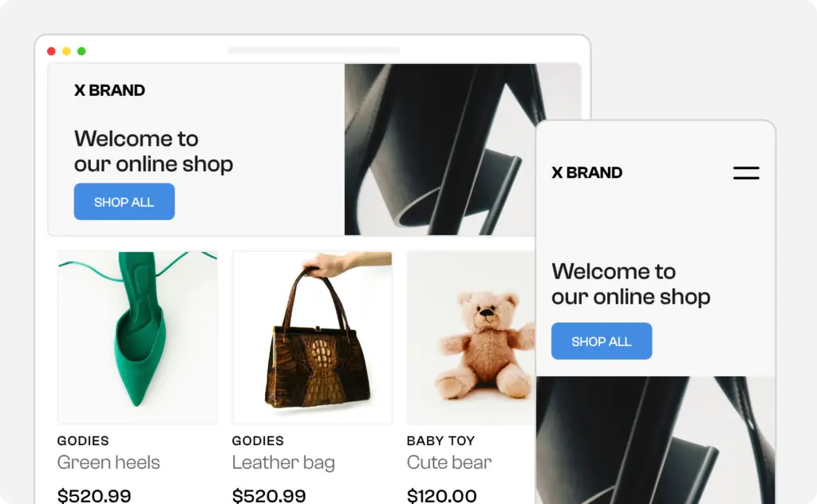Click the Leather bag product title
This screenshot has width=817, height=504.
point(283,463)
